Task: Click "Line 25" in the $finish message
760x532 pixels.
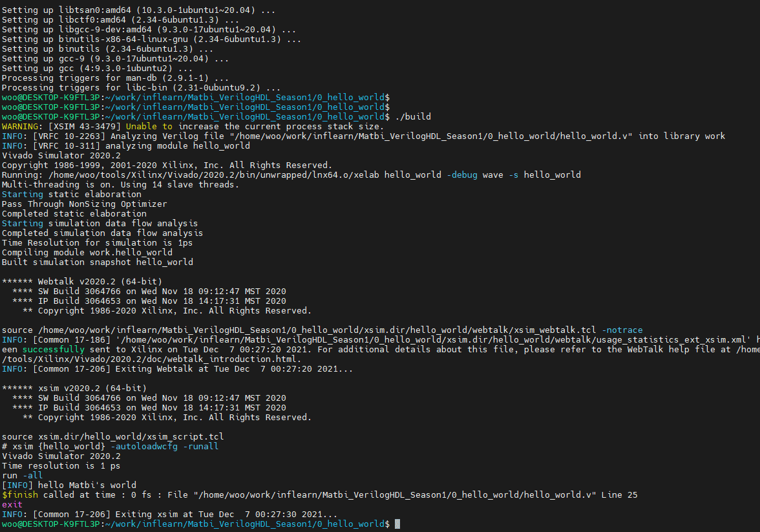Action: (x=619, y=495)
